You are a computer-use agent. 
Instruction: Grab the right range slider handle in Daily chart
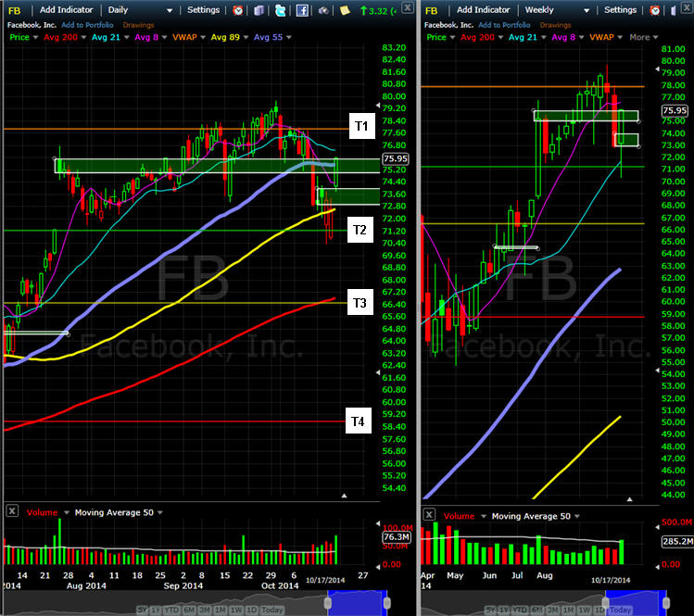pos(386,603)
